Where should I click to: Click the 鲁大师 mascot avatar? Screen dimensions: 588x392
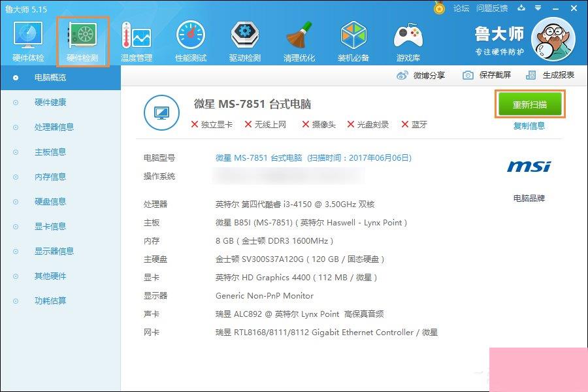click(553, 39)
